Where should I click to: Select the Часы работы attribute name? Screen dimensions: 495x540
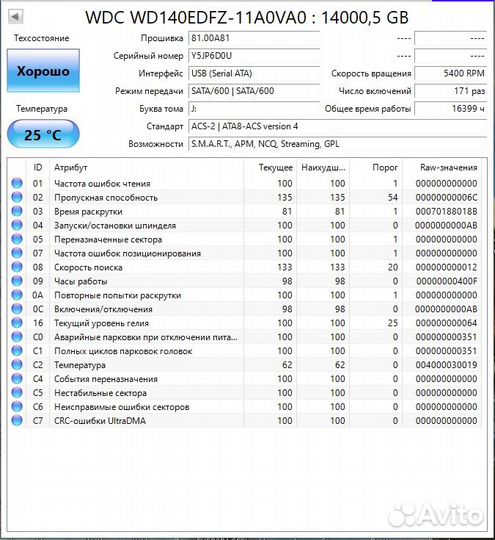[81, 281]
